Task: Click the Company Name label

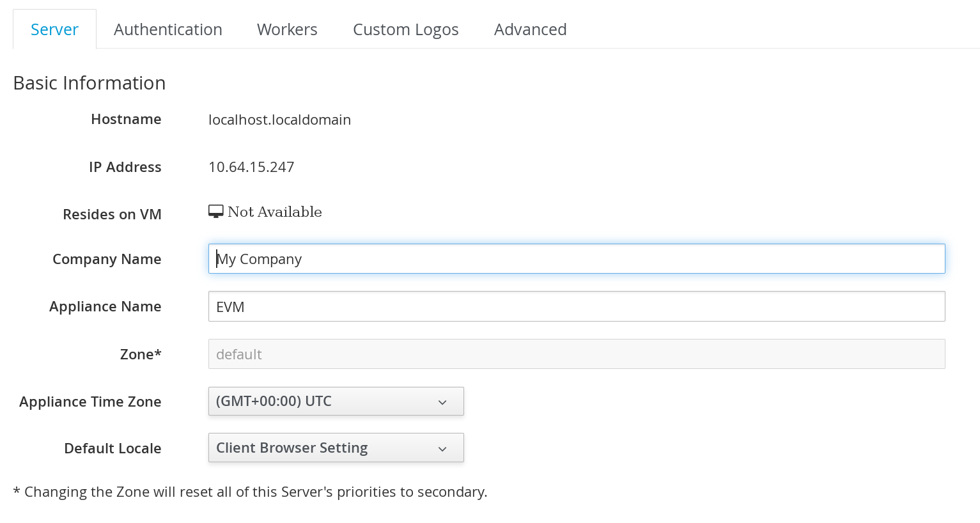Action: [x=107, y=260]
